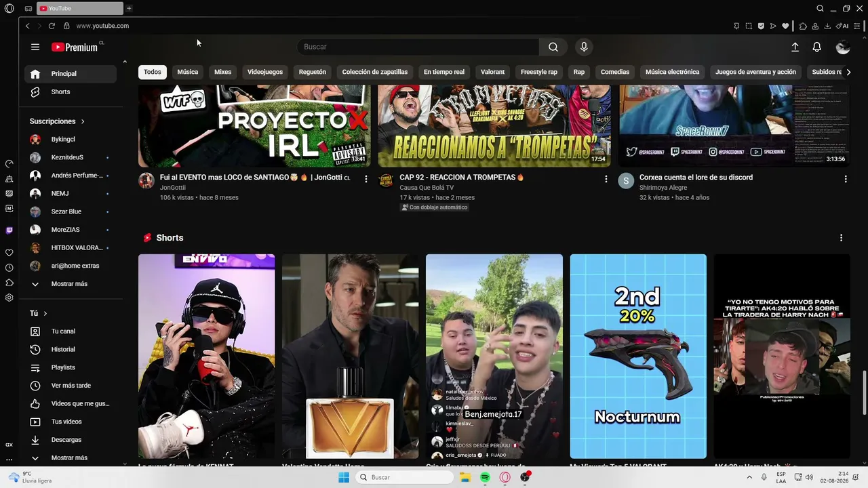868x488 pixels.
Task: Open the upload video icon
Action: coord(795,47)
